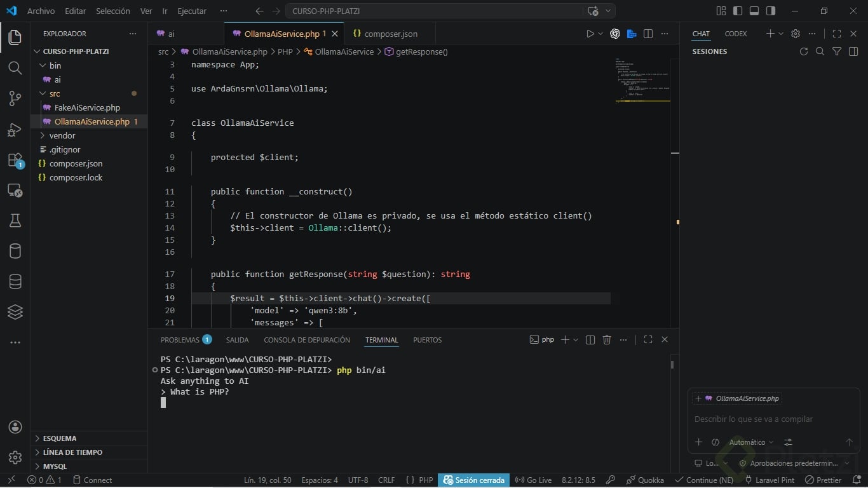Screen dimensions: 868x488
Task: Open the Source Control view
Action: tap(15, 98)
